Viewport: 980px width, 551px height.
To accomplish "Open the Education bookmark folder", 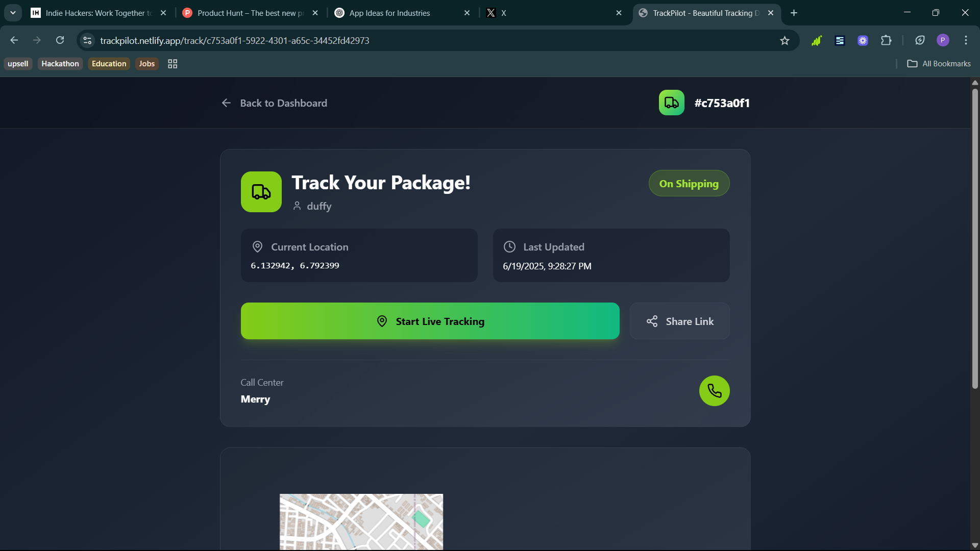I will pyautogui.click(x=109, y=64).
